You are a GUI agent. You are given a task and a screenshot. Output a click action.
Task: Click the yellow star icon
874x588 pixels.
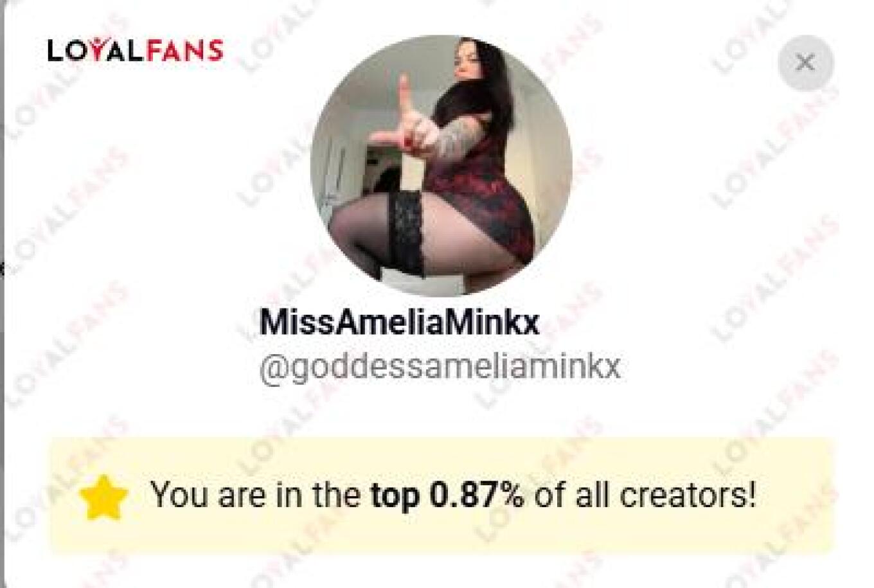104,497
